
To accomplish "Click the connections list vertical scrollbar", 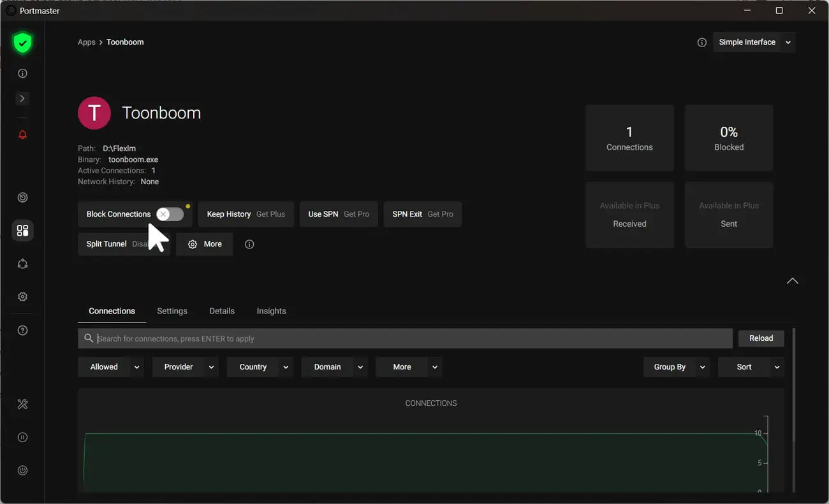I will [x=794, y=385].
